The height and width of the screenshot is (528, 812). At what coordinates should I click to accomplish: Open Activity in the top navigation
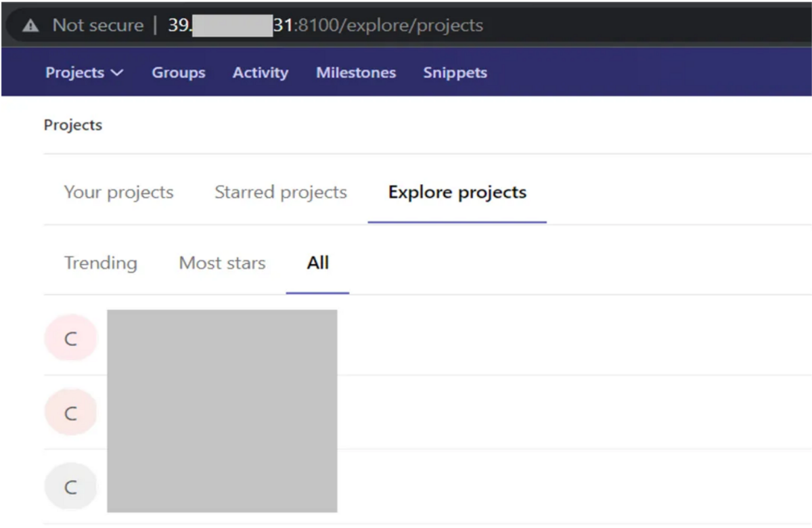click(x=261, y=73)
